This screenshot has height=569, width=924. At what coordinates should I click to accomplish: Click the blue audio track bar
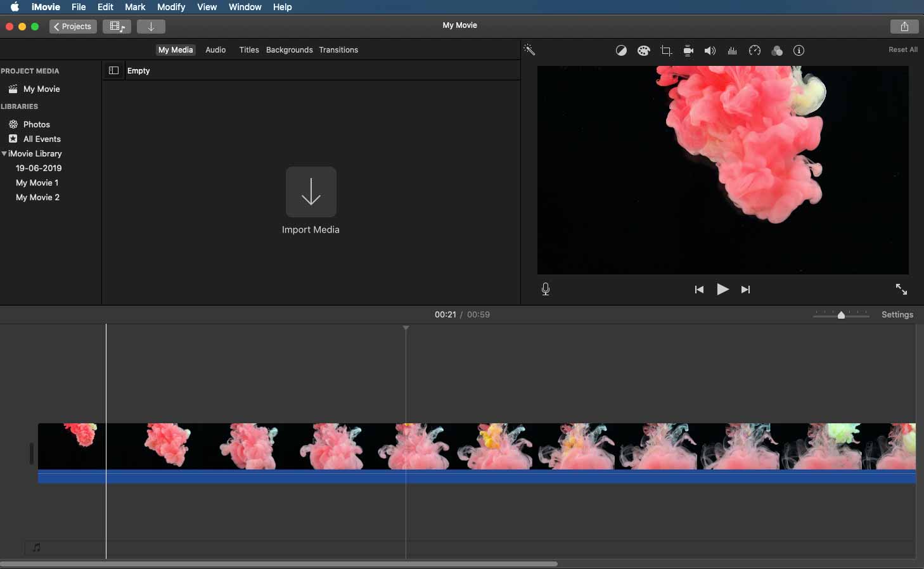tap(477, 476)
